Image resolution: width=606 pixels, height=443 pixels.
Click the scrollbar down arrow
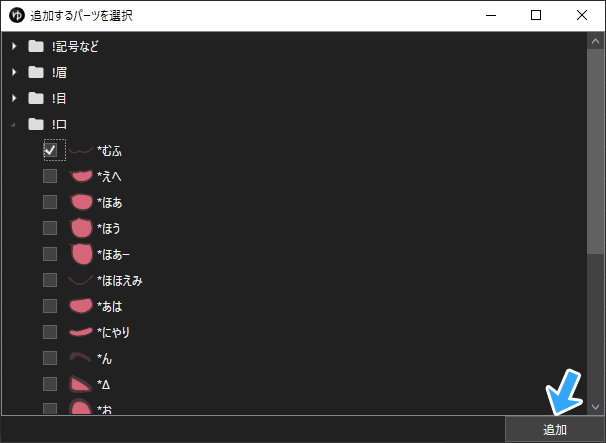(x=596, y=407)
